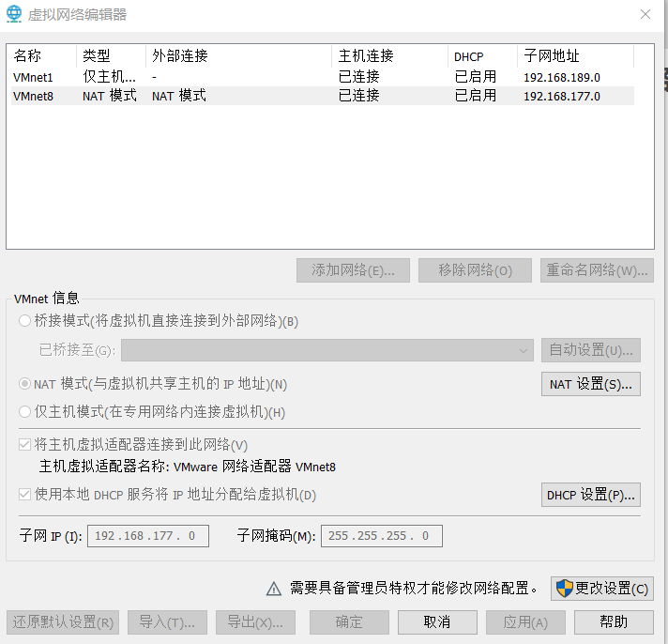
Task: Toggle 将主机虚拟适配器连接到此网络 checkbox
Action: pyautogui.click(x=24, y=445)
